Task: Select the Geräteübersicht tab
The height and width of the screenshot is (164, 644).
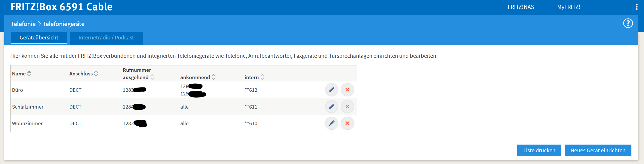Action: (x=39, y=38)
